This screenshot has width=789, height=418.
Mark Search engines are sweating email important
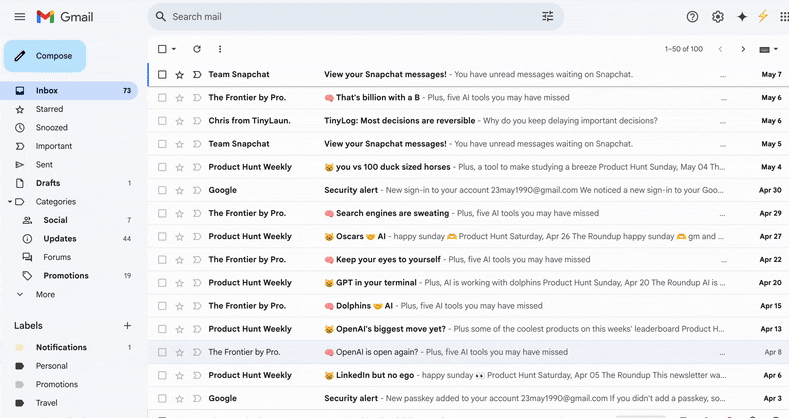(197, 213)
